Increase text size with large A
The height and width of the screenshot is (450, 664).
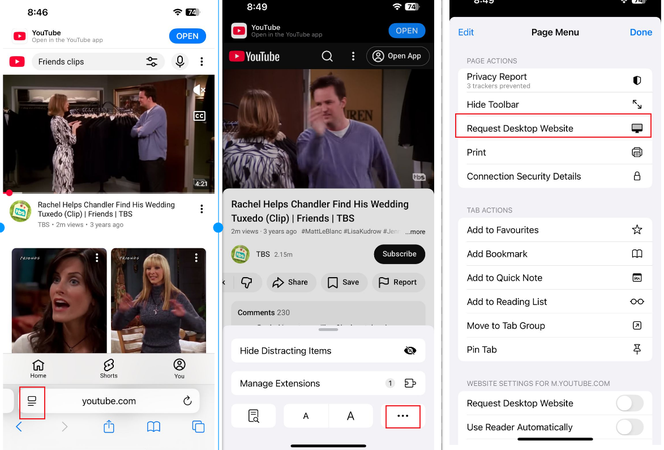(351, 416)
